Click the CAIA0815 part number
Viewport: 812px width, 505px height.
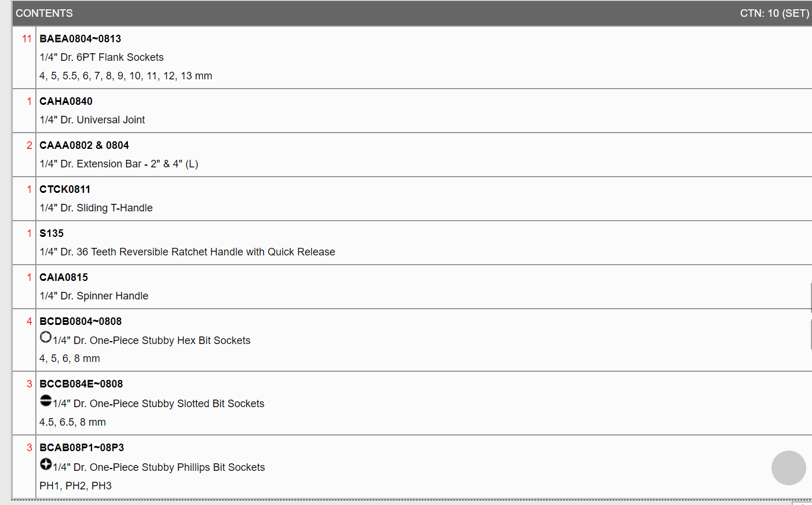64,277
